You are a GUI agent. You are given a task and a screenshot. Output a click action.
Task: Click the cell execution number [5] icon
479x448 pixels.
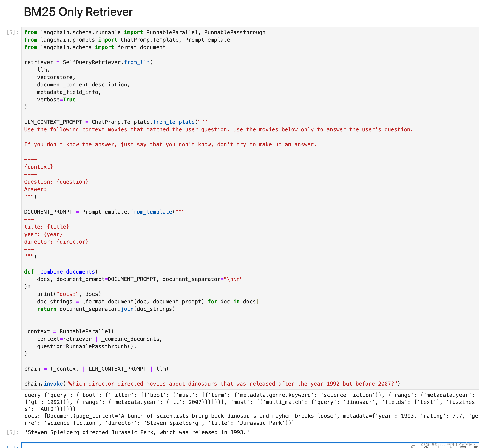coord(13,33)
